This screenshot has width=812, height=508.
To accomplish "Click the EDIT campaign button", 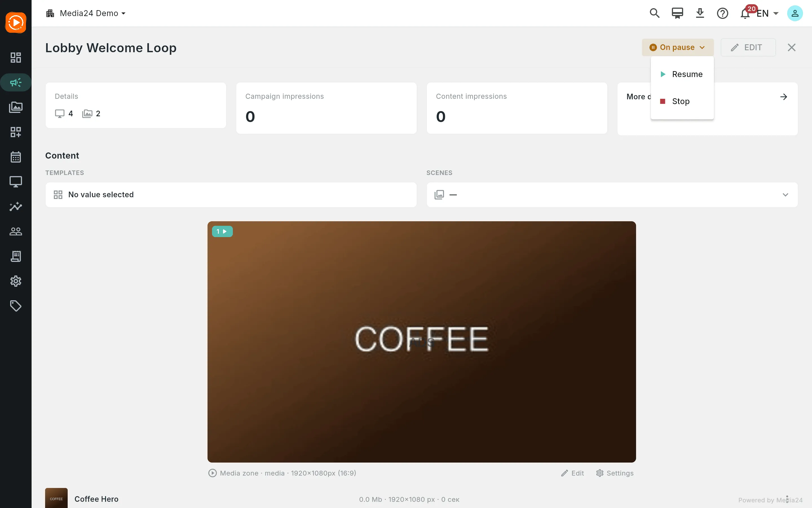I will click(x=748, y=47).
